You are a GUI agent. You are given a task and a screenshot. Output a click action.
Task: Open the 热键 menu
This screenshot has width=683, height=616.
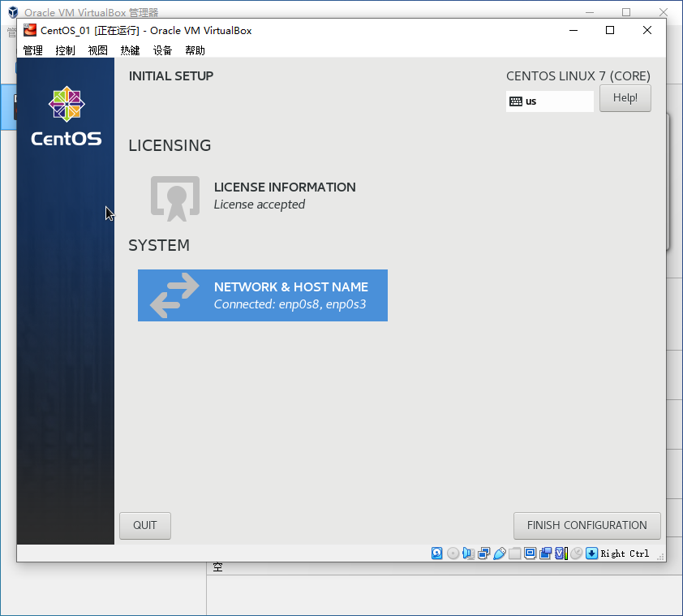point(130,50)
